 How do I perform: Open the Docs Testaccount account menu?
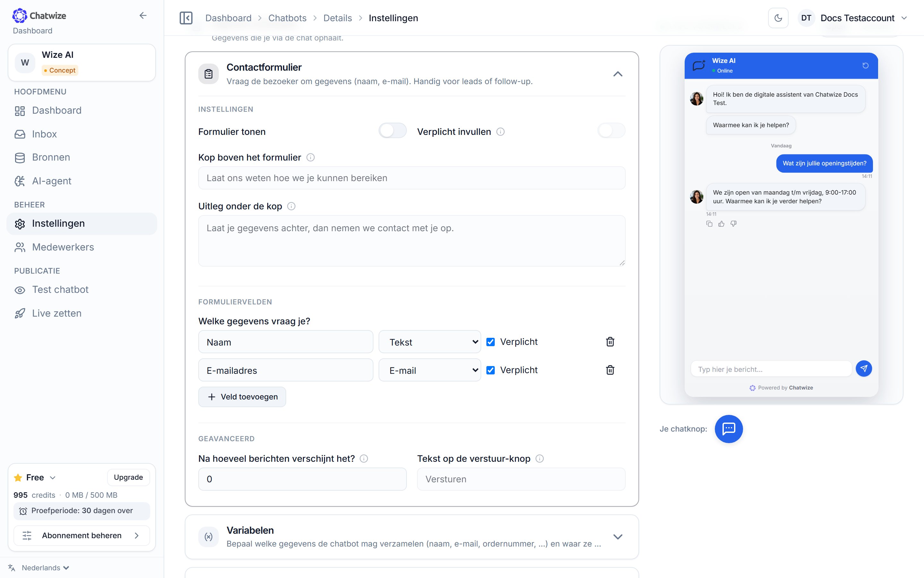pos(852,18)
